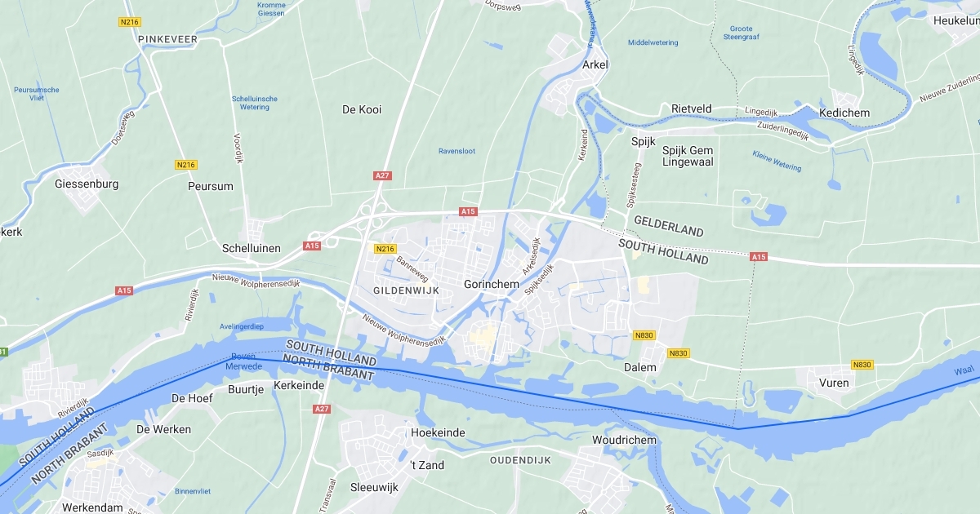This screenshot has height=514, width=980.
Task: Click the yellow N216 shield near Pinkeveer
Action: pyautogui.click(x=129, y=22)
